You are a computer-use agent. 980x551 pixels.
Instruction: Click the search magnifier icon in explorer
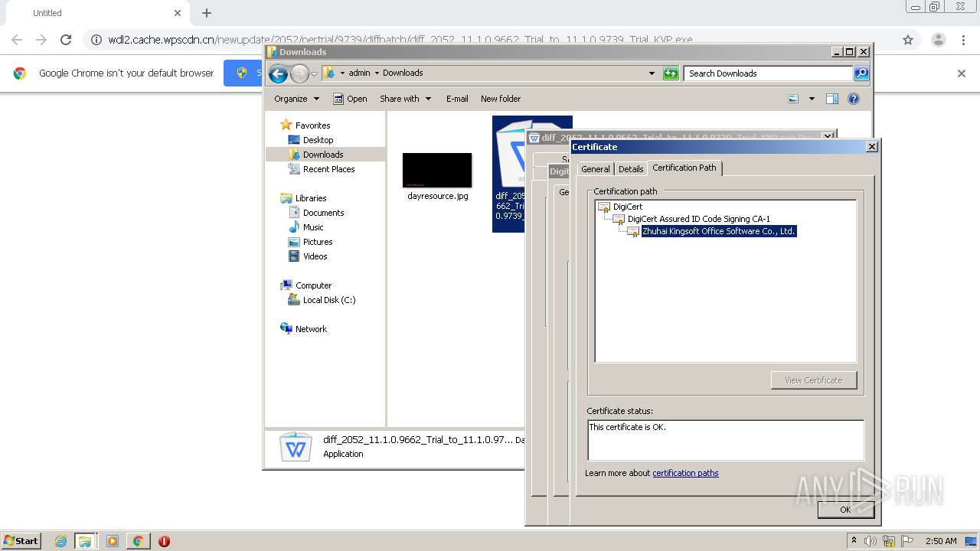point(861,73)
